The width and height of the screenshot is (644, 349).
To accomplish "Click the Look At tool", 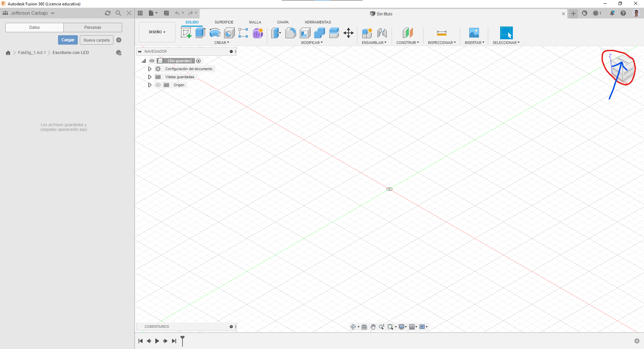I will 364,327.
